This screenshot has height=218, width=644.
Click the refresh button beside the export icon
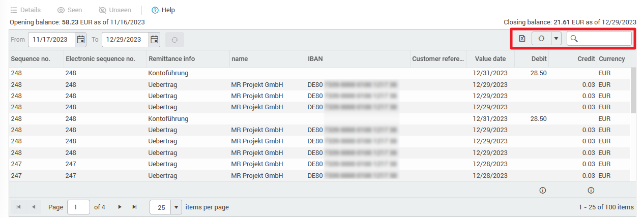(x=542, y=39)
